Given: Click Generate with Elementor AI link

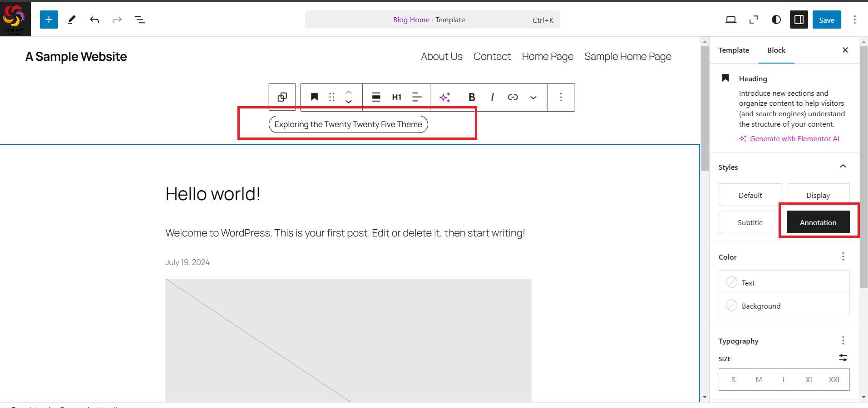Looking at the screenshot, I should 789,138.
